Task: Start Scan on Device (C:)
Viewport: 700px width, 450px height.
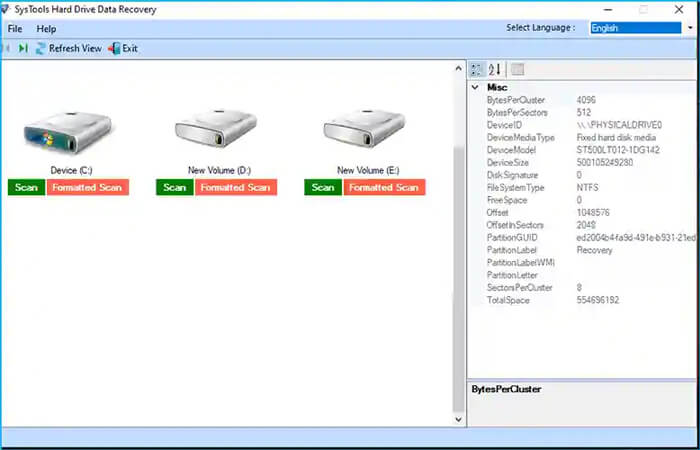Action: (x=26, y=188)
